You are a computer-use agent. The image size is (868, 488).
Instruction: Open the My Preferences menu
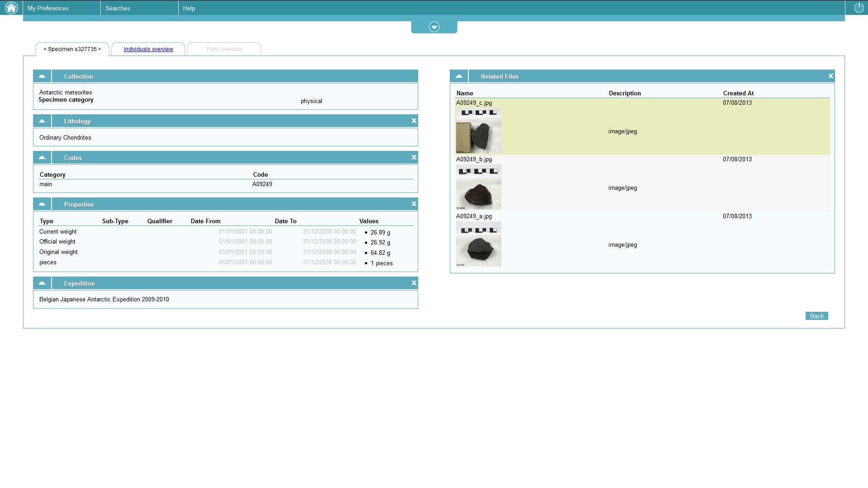pyautogui.click(x=48, y=8)
